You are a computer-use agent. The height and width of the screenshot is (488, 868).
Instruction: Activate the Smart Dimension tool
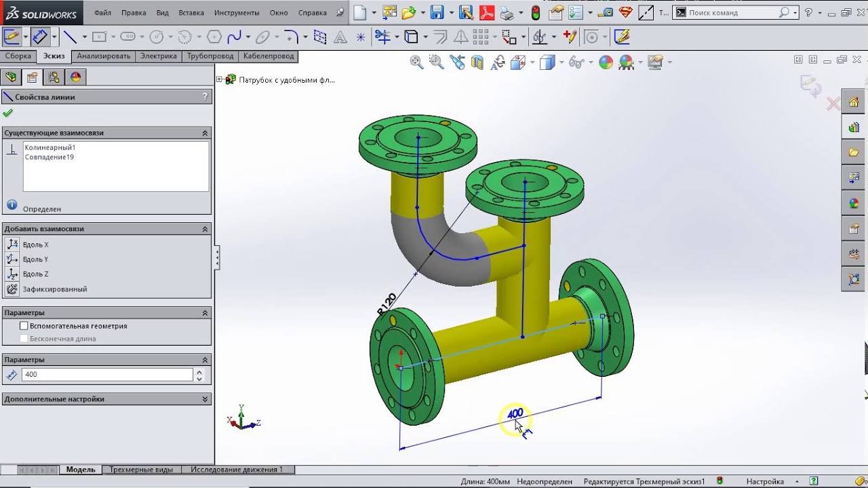coord(40,37)
